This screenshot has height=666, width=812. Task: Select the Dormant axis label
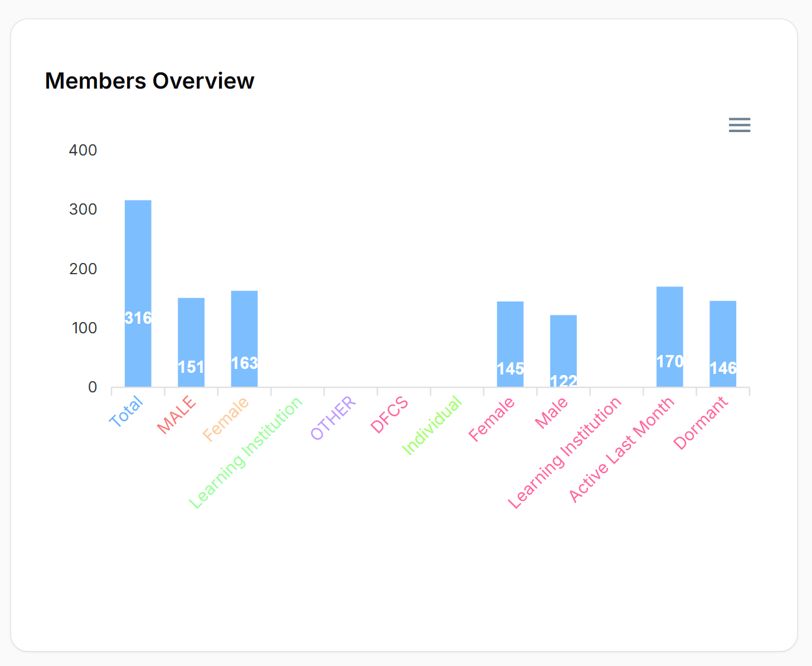[x=701, y=423]
